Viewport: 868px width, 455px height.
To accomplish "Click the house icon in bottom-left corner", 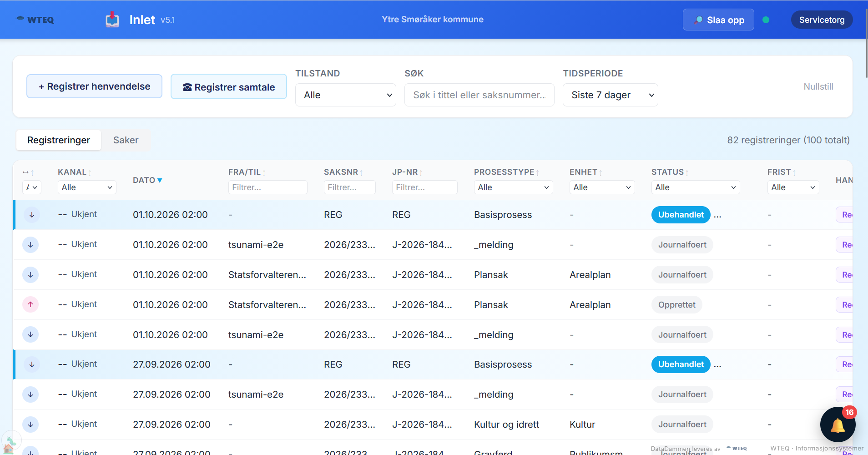I will 8,449.
